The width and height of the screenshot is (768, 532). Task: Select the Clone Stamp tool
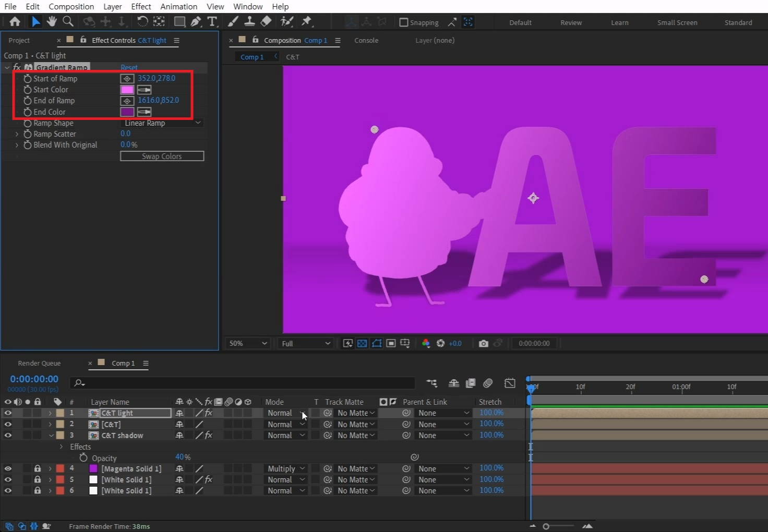pos(249,21)
